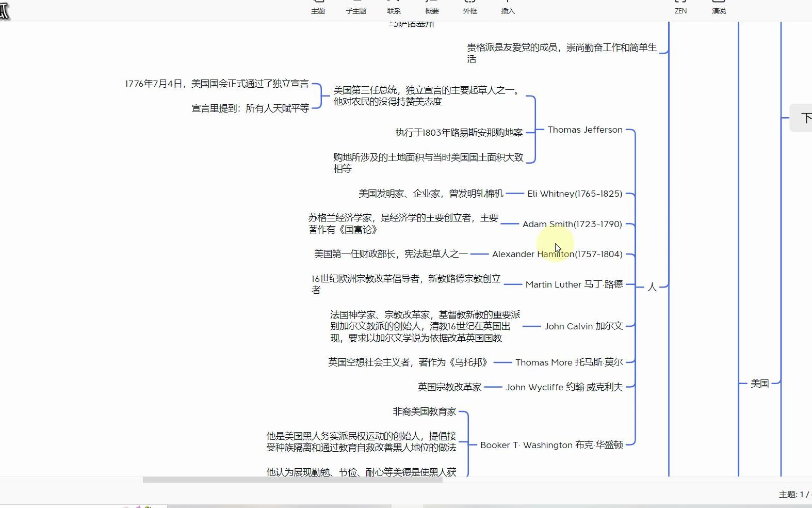Select the 购地所涉及的土地面积 node
This screenshot has width=812, height=508.
[x=428, y=163]
